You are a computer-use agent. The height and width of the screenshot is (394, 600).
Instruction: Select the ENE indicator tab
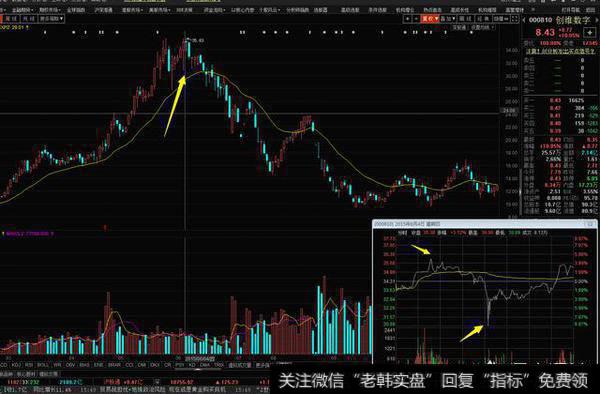[x=98, y=365]
